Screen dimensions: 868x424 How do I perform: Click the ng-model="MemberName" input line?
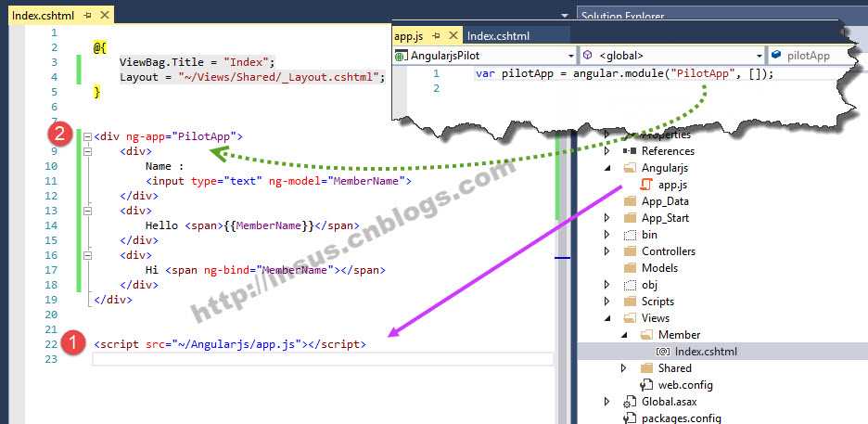pos(278,181)
